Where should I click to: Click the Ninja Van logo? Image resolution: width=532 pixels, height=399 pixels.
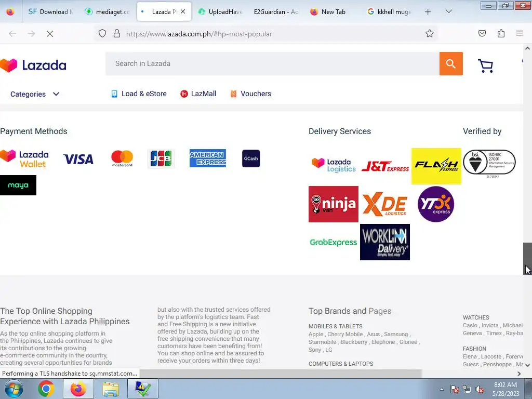(x=334, y=204)
